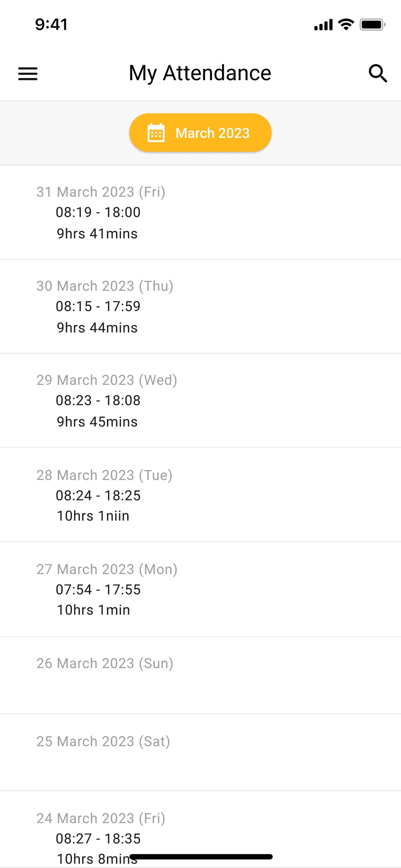Tap the 25 March 2023 (Sat) row
Screen dimensions: 401x868
200,752
